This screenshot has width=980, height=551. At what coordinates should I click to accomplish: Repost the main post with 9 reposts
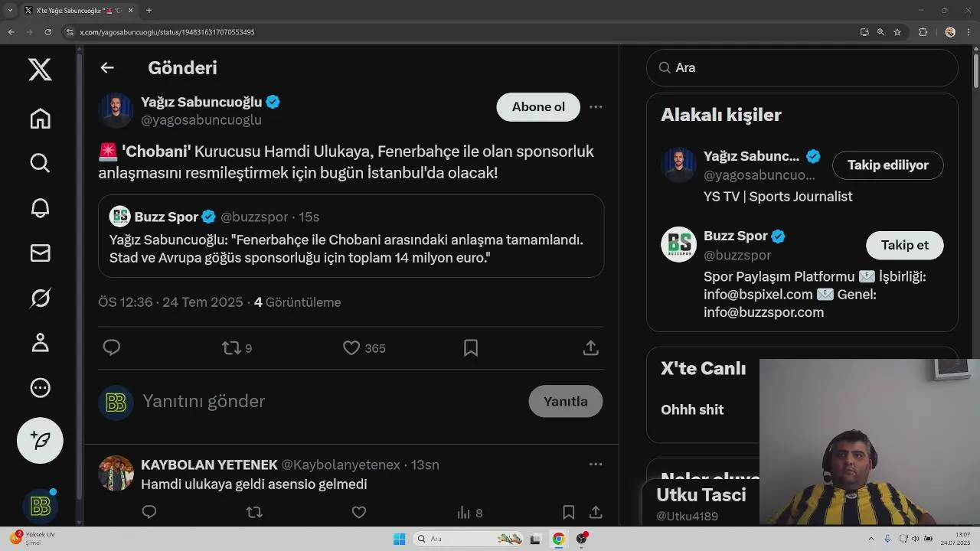click(x=237, y=348)
